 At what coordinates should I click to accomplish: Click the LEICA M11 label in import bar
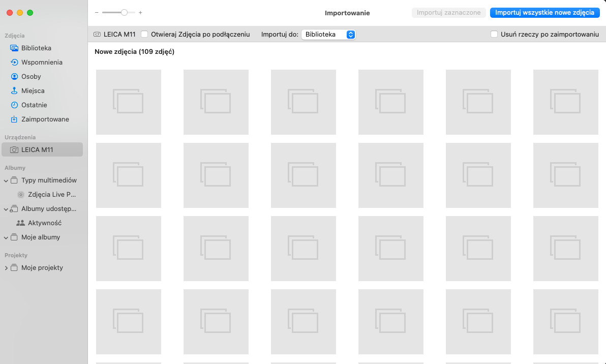119,35
